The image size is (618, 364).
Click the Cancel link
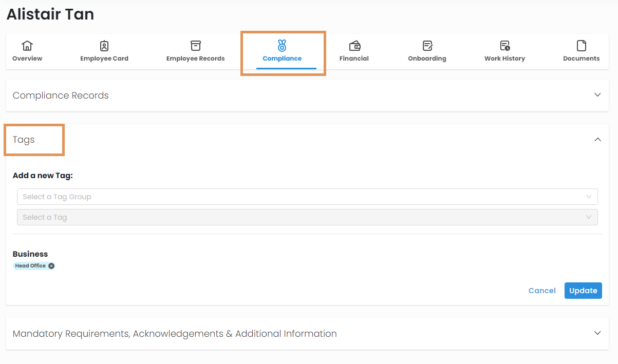[542, 291]
